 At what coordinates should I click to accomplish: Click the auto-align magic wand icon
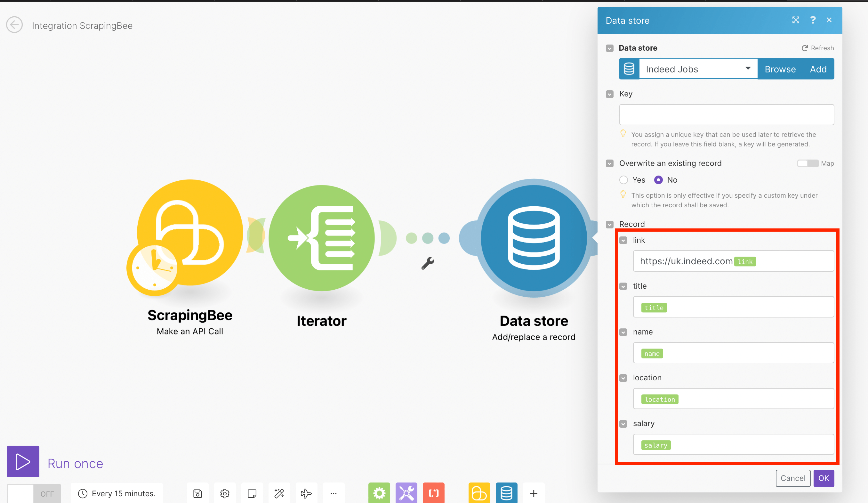click(279, 493)
